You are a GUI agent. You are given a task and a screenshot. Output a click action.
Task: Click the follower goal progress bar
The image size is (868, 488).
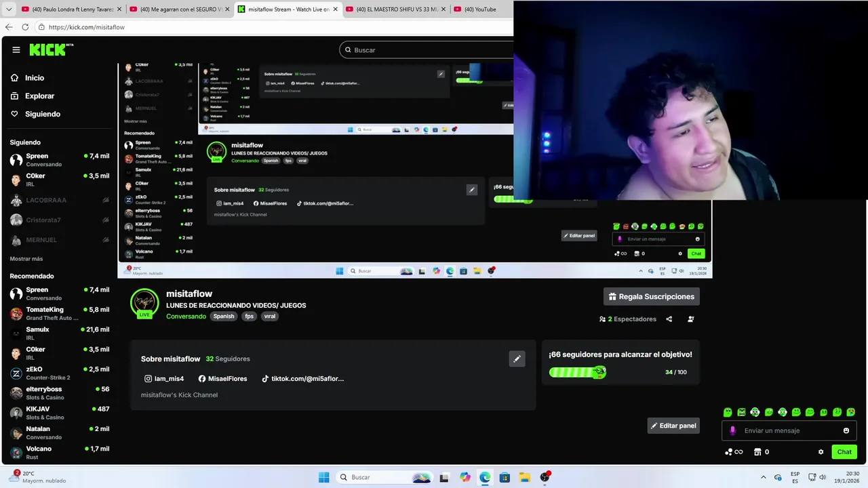578,372
